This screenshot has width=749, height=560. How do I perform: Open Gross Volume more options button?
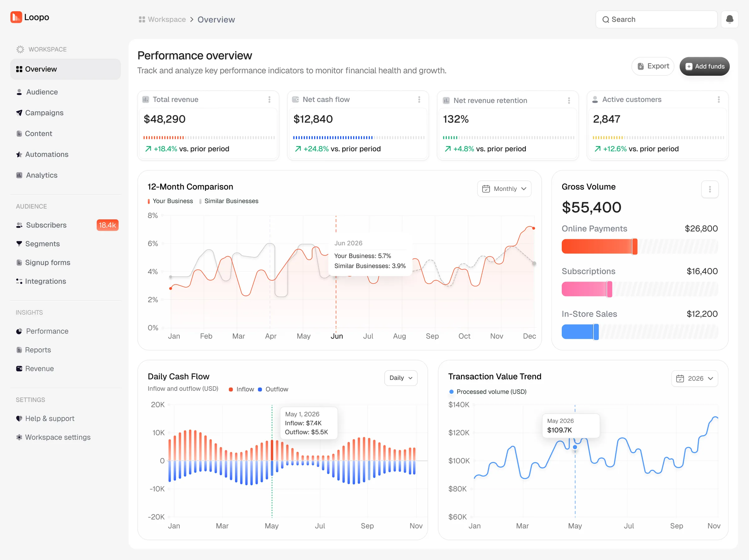[x=710, y=189]
